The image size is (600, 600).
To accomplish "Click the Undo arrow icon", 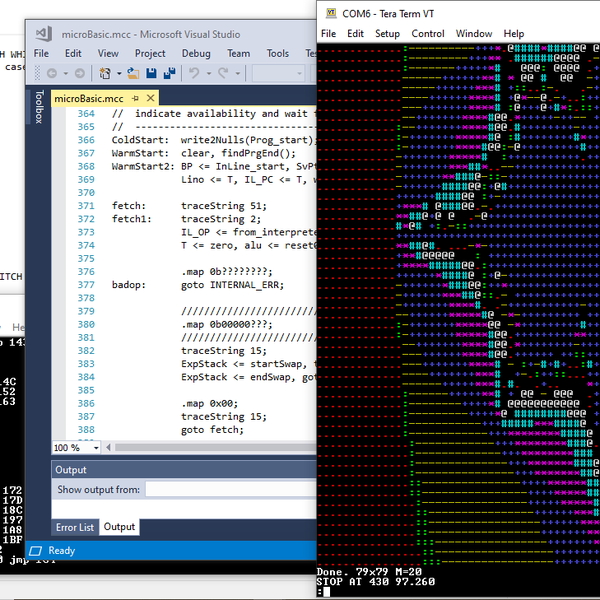I will pyautogui.click(x=194, y=73).
